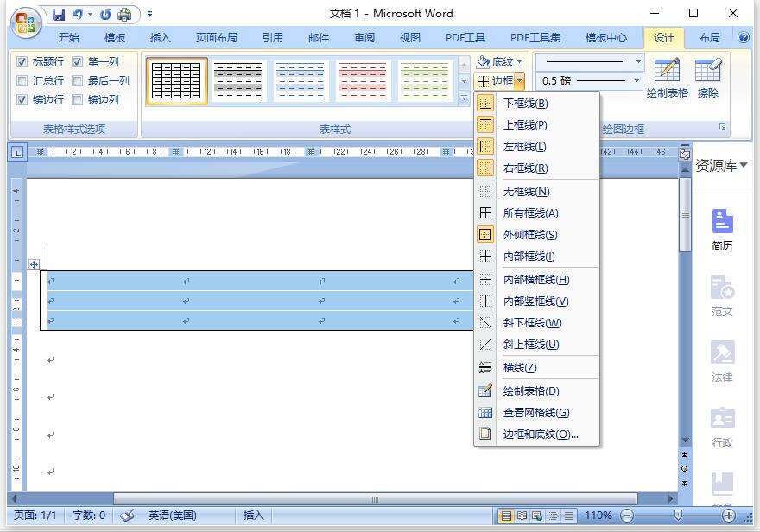760x532 pixels.
Task: Open 范文 sample essays in sidebar
Action: (722, 295)
